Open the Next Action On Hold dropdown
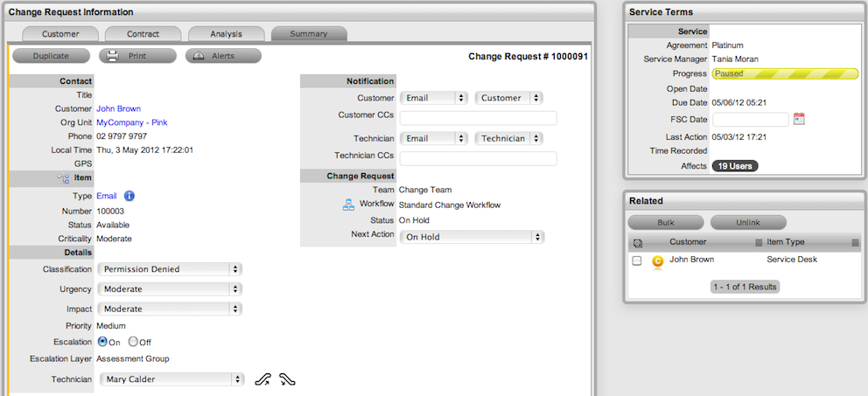Screen dimensions: 868x396 pyautogui.click(x=472, y=237)
